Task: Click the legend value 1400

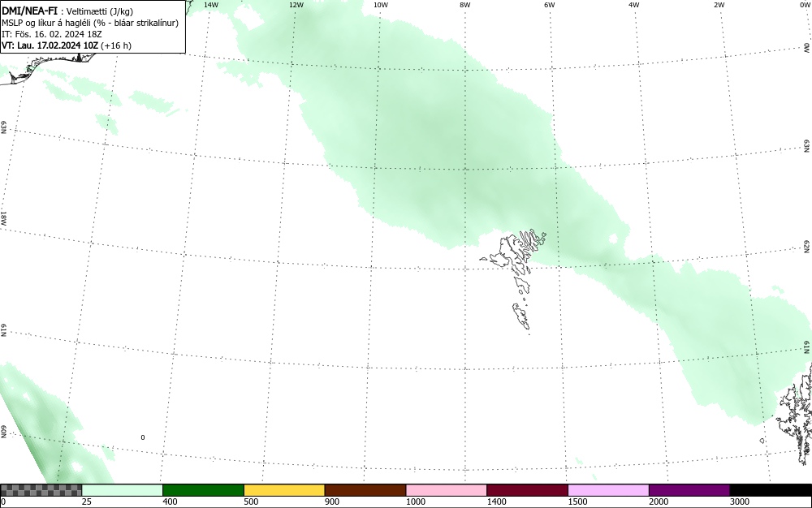Action: (497, 502)
